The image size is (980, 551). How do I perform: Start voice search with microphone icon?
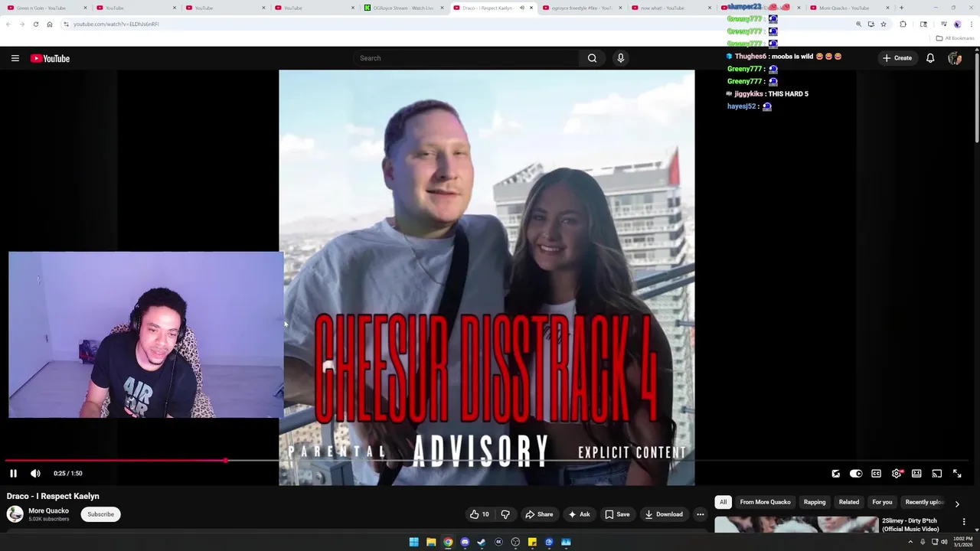(x=621, y=58)
